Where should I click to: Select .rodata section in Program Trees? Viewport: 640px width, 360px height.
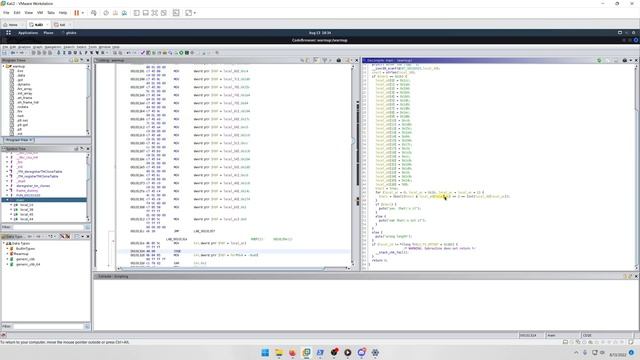23,107
